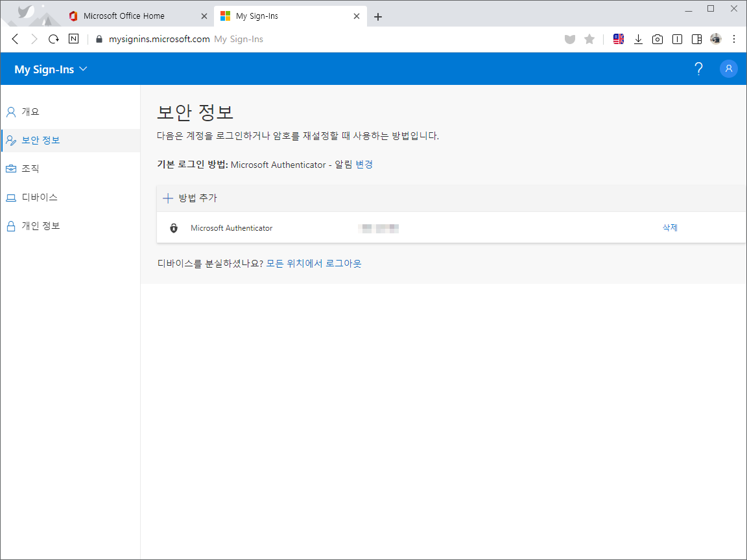Click the Microsoft Authenticator row text
The width and height of the screenshot is (747, 560).
231,228
